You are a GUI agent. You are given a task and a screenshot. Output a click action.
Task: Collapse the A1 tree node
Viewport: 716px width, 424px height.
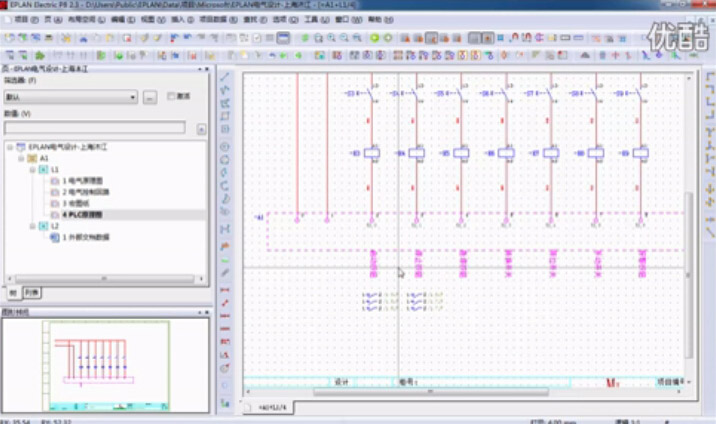click(x=21, y=158)
